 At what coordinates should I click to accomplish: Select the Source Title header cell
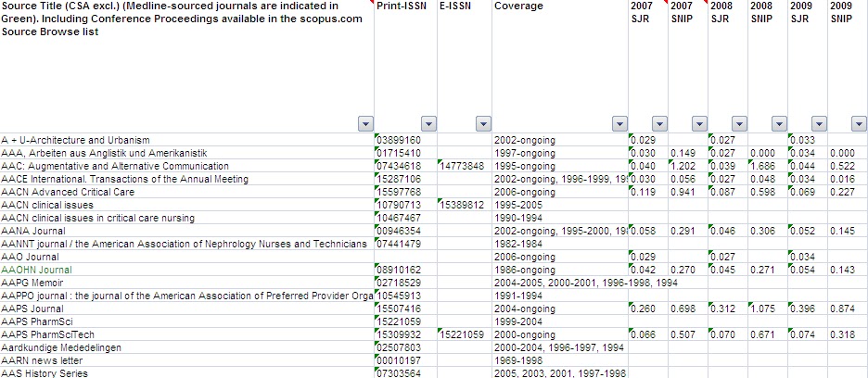pos(187,67)
